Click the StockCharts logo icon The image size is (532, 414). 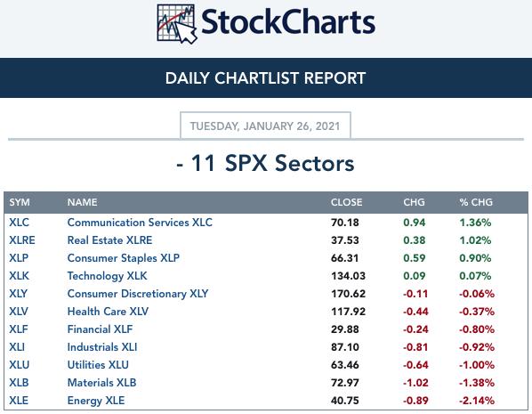177,24
